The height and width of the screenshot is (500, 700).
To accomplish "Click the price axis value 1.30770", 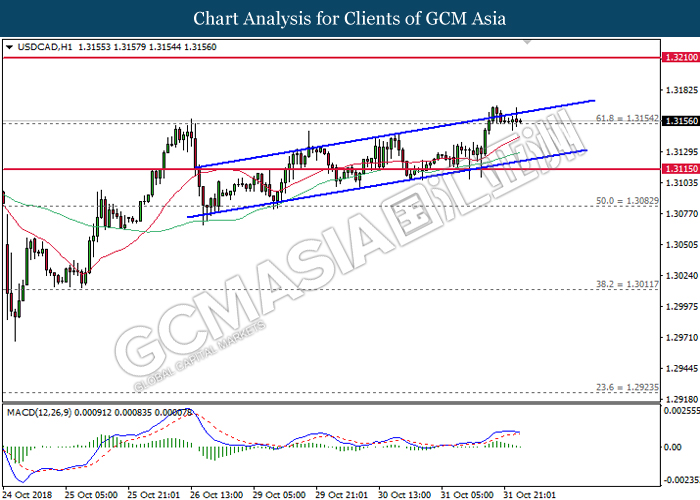I will click(681, 214).
